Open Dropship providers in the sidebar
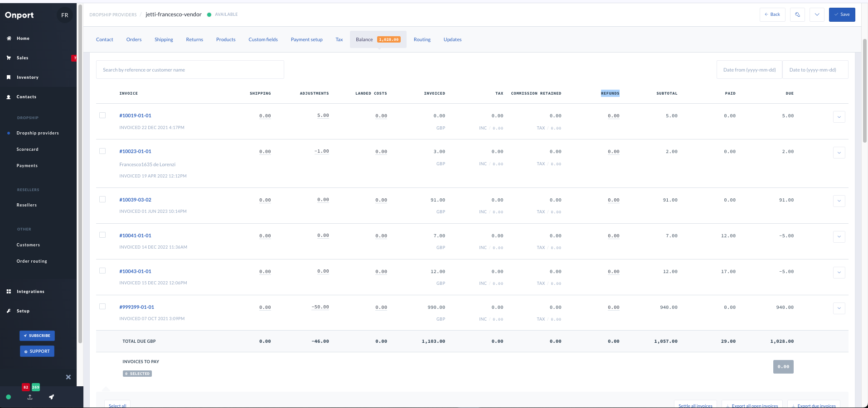The image size is (868, 408). pyautogui.click(x=38, y=133)
